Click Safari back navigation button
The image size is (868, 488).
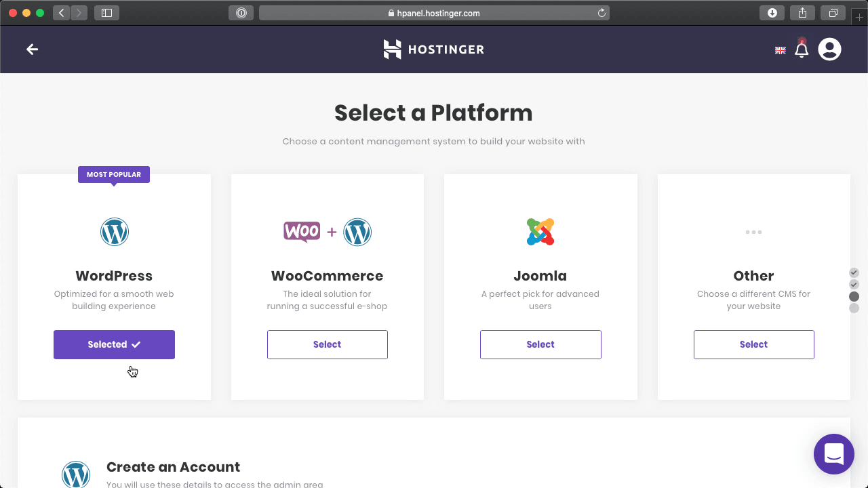click(62, 12)
